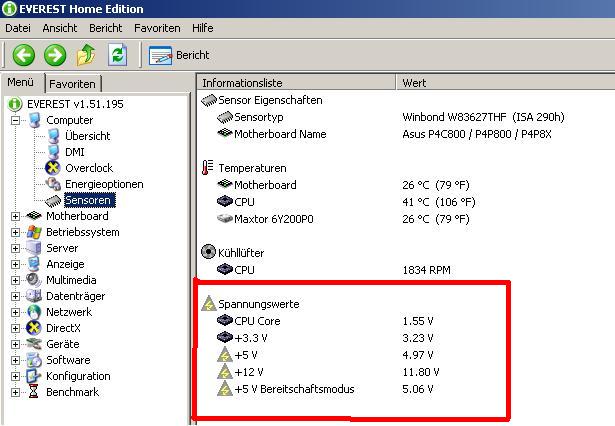The width and height of the screenshot is (615, 426).
Task: Expand the Server tree node
Action: pos(15,248)
